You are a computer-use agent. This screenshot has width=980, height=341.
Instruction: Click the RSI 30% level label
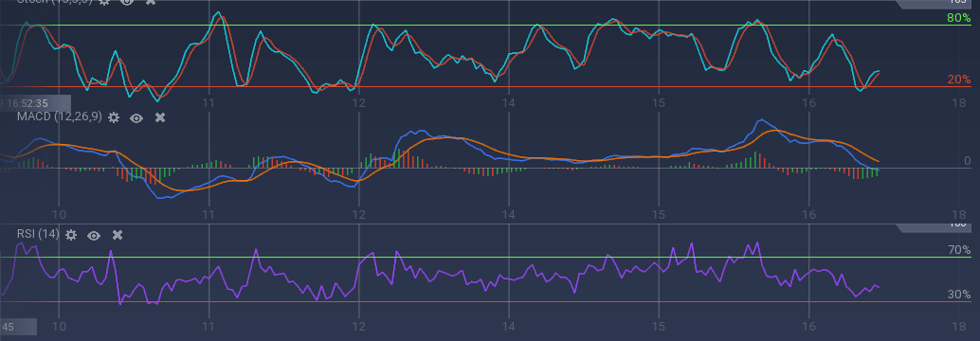point(959,295)
